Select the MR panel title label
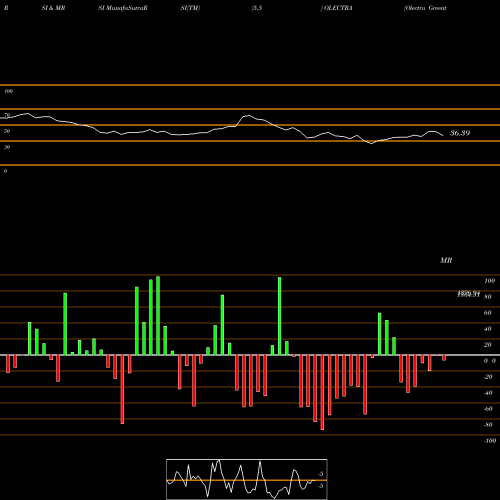 [x=446, y=260]
